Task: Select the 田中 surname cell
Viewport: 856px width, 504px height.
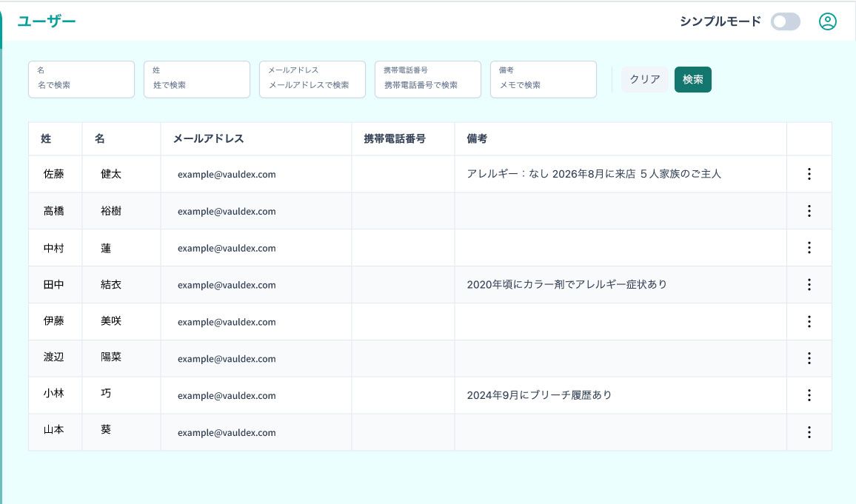Action: 53,284
